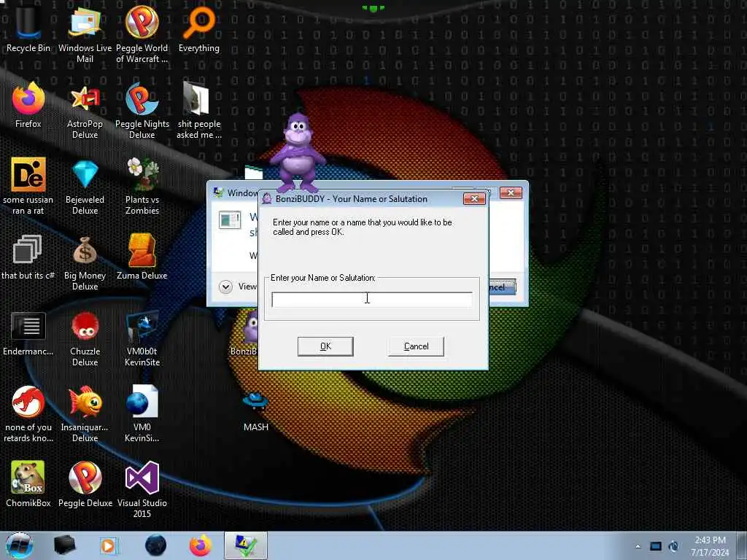
Task: Select the ChomikBox desktop icon
Action: pyautogui.click(x=28, y=483)
